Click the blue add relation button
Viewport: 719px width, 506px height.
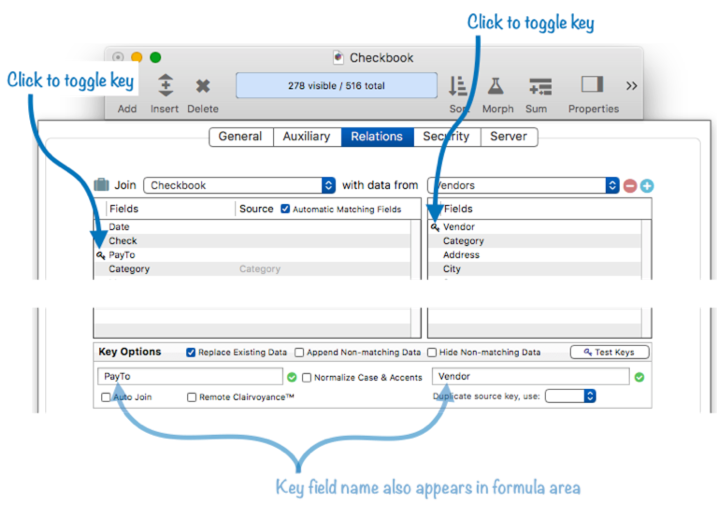(x=647, y=186)
